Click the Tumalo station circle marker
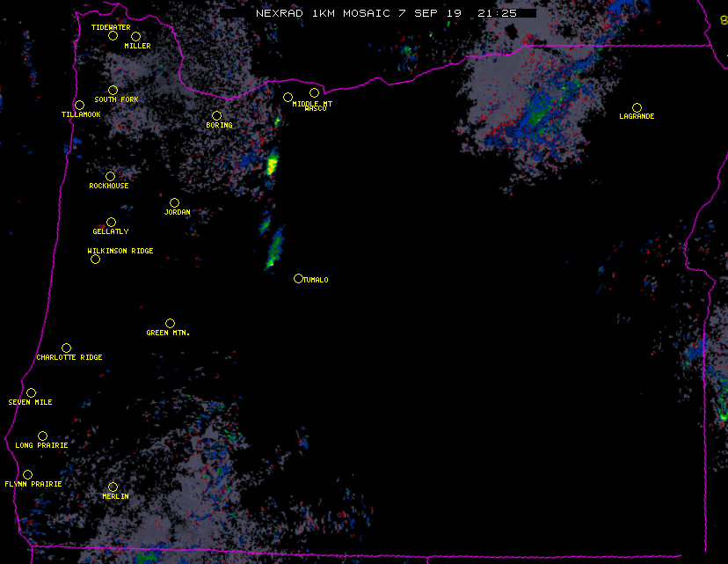This screenshot has width=728, height=564. [x=298, y=278]
